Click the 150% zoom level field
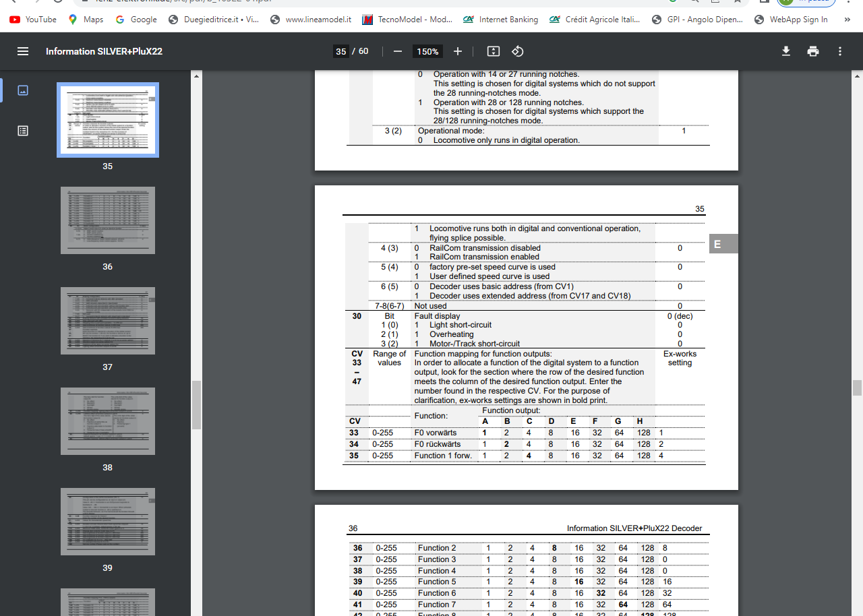Image resolution: width=863 pixels, height=616 pixels. (427, 51)
